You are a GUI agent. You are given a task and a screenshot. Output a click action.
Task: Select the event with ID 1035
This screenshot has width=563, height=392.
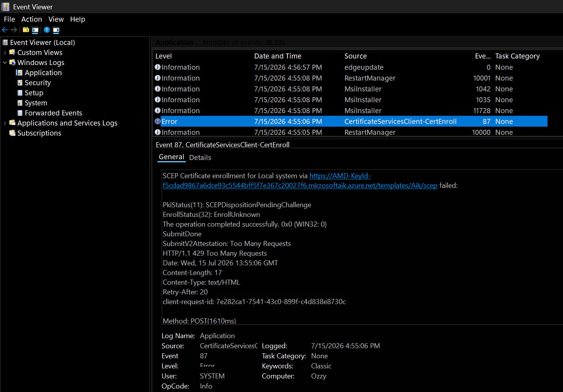pos(350,100)
